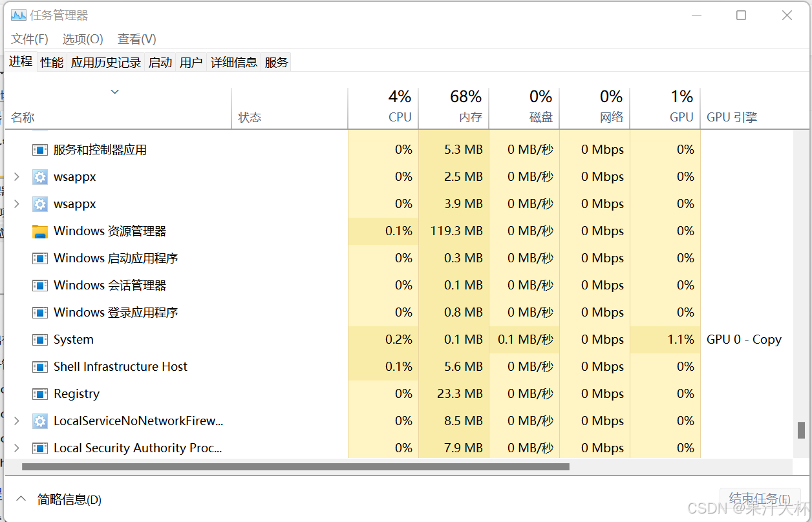
Task: Sort by the 内存 column header
Action: pos(454,109)
